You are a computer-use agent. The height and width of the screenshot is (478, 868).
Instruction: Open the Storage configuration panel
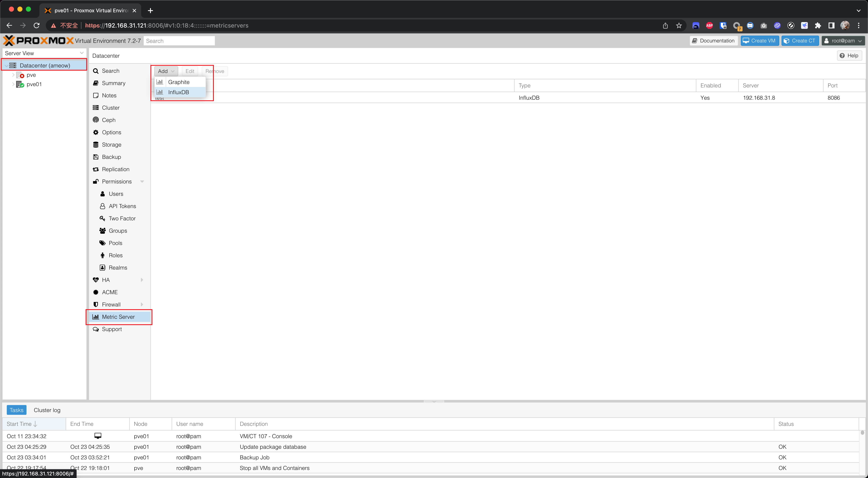111,145
